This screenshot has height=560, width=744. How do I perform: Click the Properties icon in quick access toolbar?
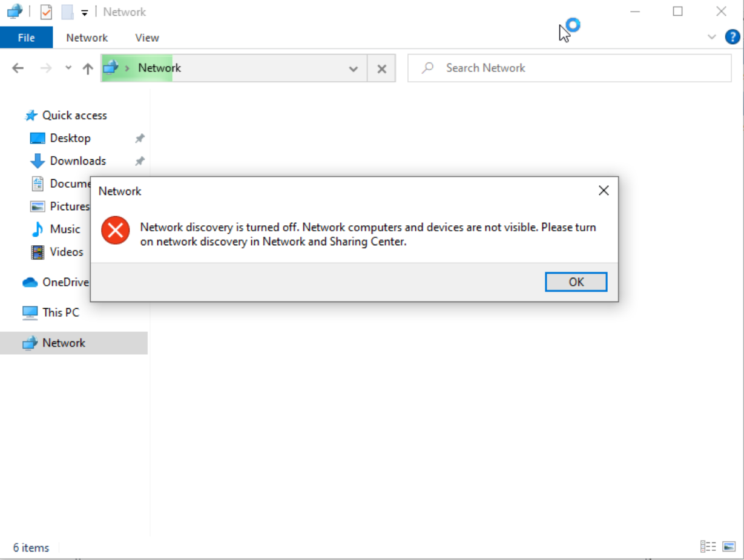pyautogui.click(x=46, y=12)
